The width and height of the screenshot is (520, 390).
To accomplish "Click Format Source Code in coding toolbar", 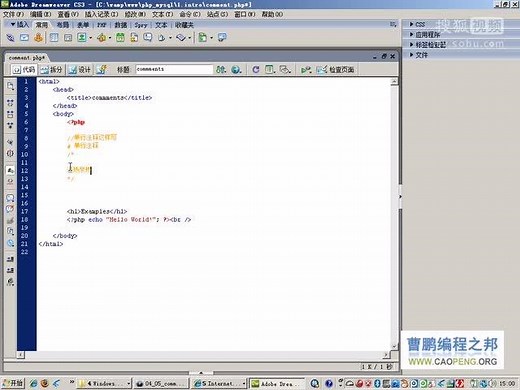I will pyautogui.click(x=10, y=282).
